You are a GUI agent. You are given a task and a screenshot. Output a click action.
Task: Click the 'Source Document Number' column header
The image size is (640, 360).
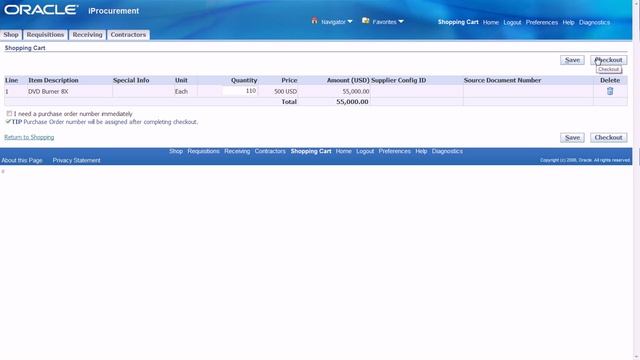click(502, 80)
